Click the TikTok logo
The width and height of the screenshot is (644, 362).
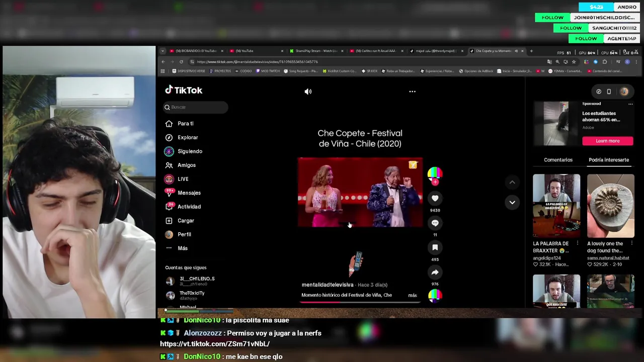tap(184, 90)
